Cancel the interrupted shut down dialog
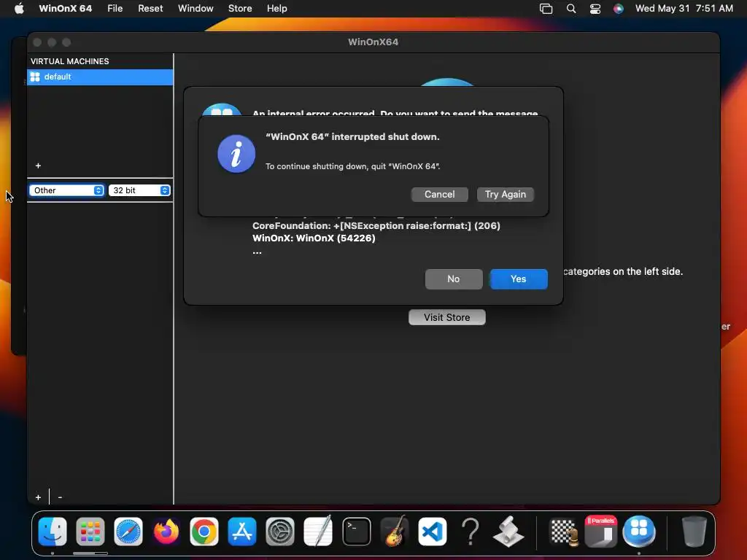The image size is (747, 560). click(440, 194)
